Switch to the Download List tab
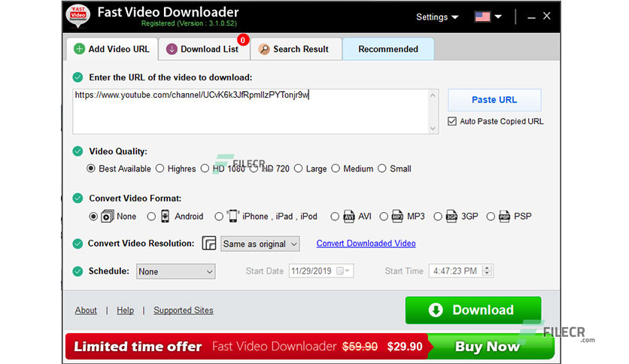Screen dimensions: 629x364 coord(203,49)
